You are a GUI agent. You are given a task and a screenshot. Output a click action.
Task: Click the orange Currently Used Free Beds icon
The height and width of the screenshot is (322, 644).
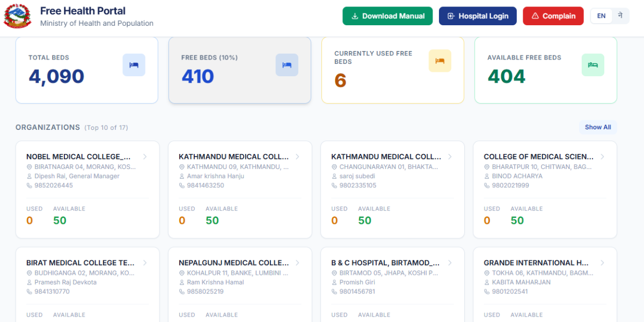point(440,61)
